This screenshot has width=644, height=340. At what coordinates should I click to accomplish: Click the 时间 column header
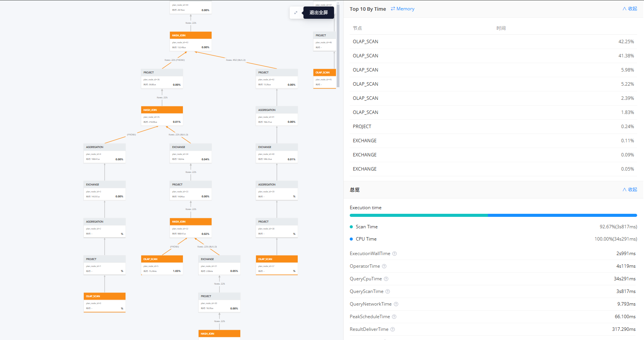(501, 28)
